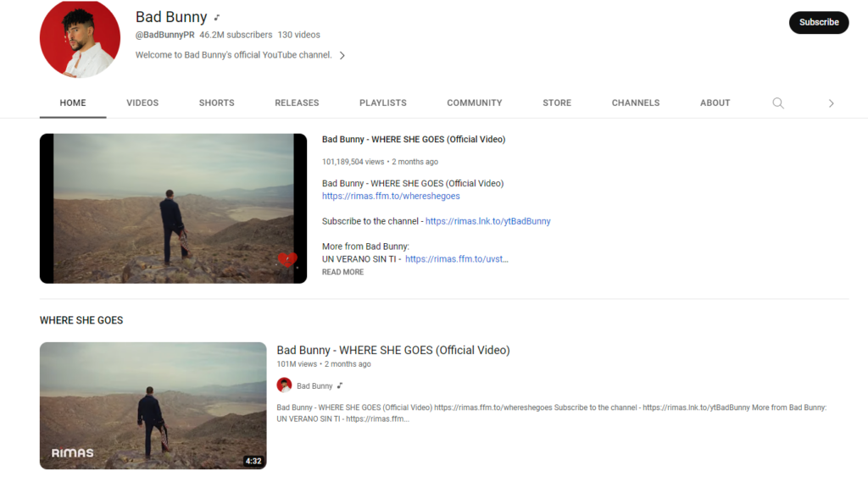Expand the video description via READ MORE
The width and height of the screenshot is (868, 482).
pos(342,272)
